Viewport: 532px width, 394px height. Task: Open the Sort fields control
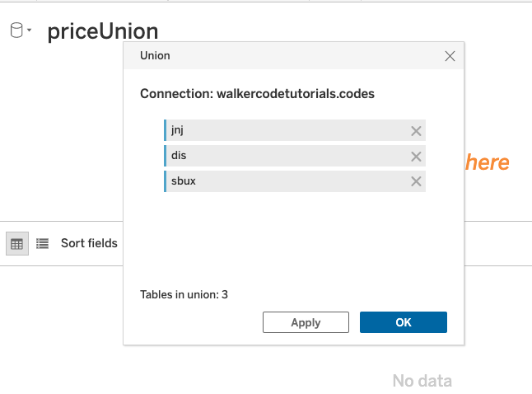[x=89, y=243]
